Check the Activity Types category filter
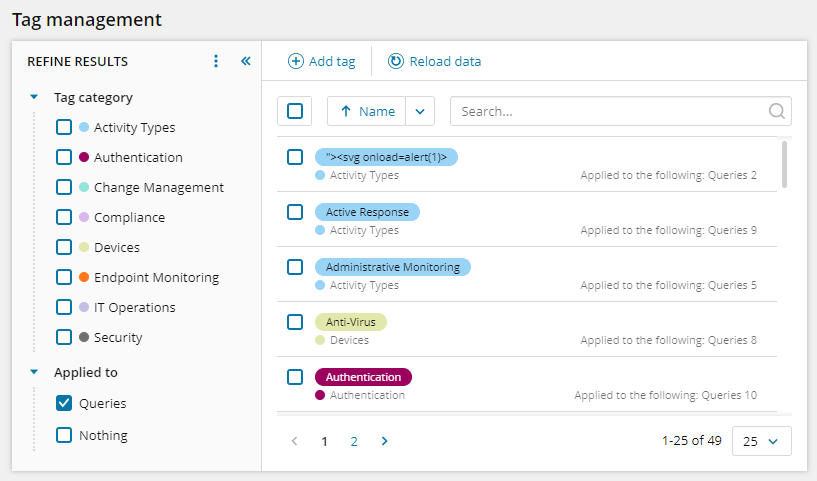817x481 pixels. tap(64, 127)
